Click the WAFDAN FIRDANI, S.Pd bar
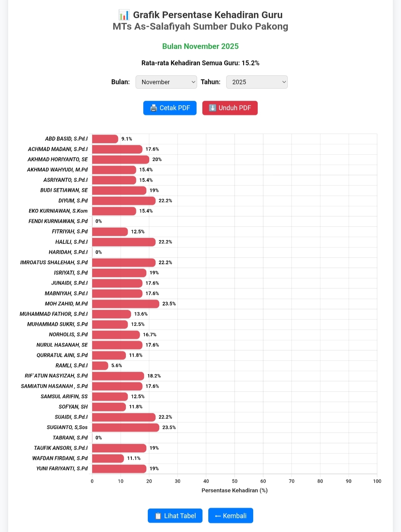 click(108, 458)
